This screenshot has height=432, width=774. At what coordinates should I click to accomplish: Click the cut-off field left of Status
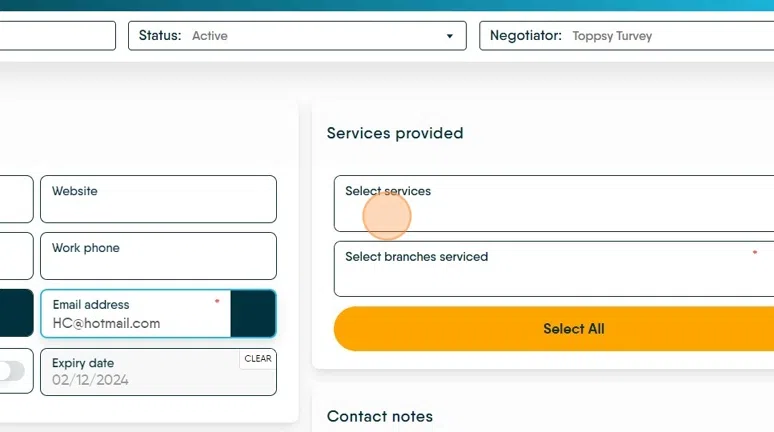(57, 36)
